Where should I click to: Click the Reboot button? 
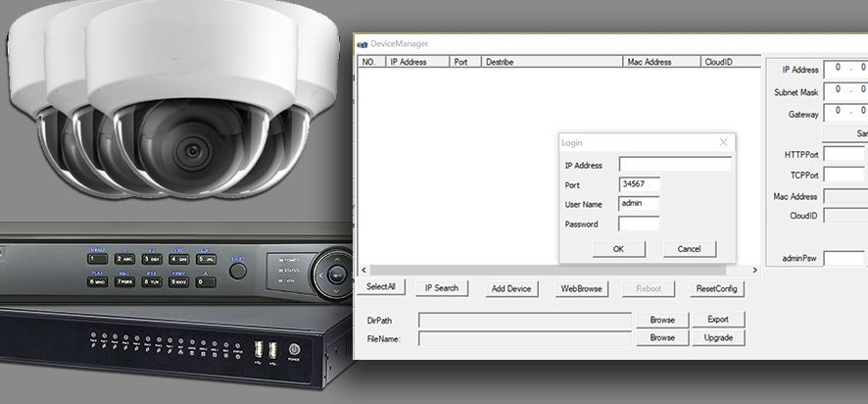coord(649,288)
